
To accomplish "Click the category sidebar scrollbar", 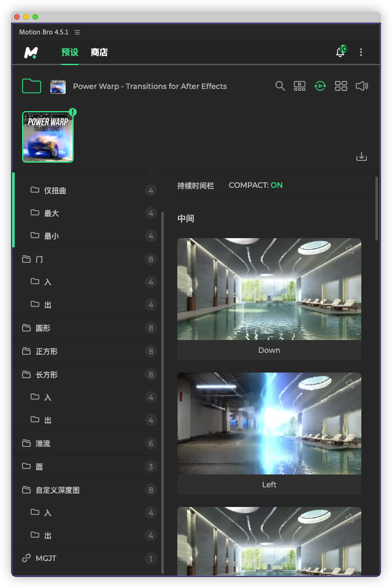I will [163, 393].
